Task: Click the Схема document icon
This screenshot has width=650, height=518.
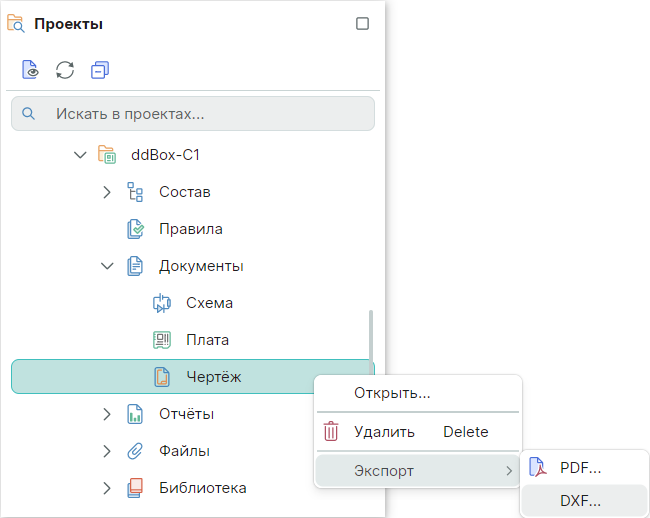Action: (162, 303)
